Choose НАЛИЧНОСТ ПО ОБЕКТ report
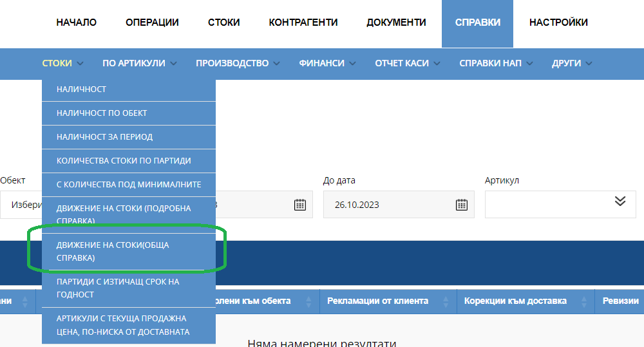Screen dimensions: 644x347 click(x=129, y=113)
